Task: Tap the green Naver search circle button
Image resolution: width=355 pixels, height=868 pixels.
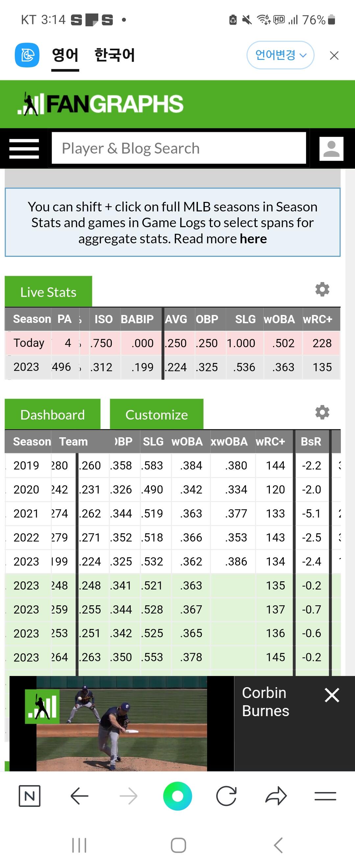Action: (177, 796)
